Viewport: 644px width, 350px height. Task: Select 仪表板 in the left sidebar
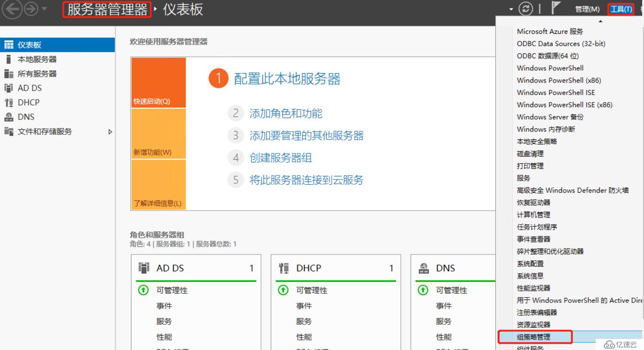[57, 45]
